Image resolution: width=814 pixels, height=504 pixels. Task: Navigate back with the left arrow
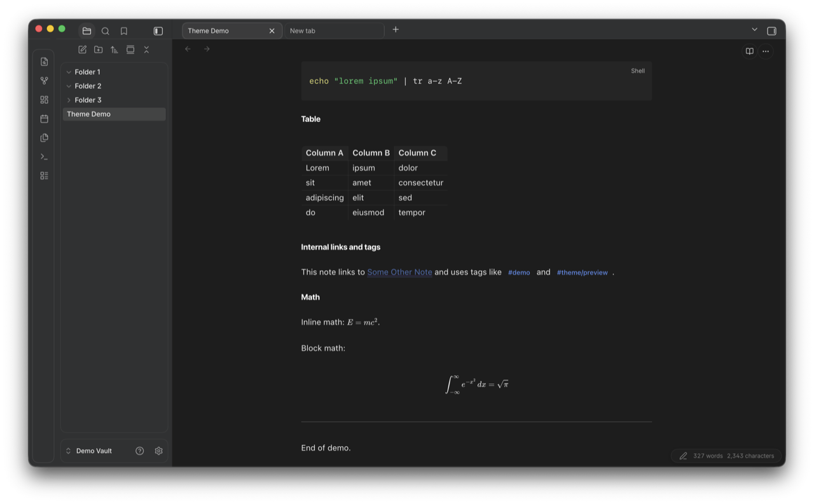click(x=188, y=49)
